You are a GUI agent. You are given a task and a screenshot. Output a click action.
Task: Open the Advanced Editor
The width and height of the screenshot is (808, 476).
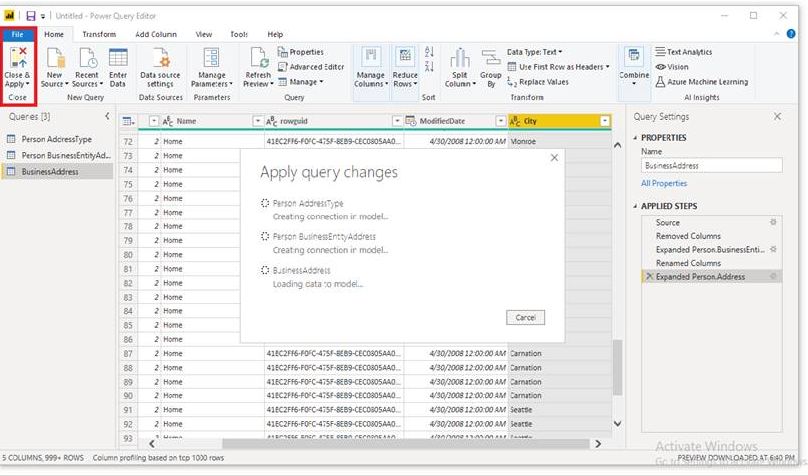(311, 67)
